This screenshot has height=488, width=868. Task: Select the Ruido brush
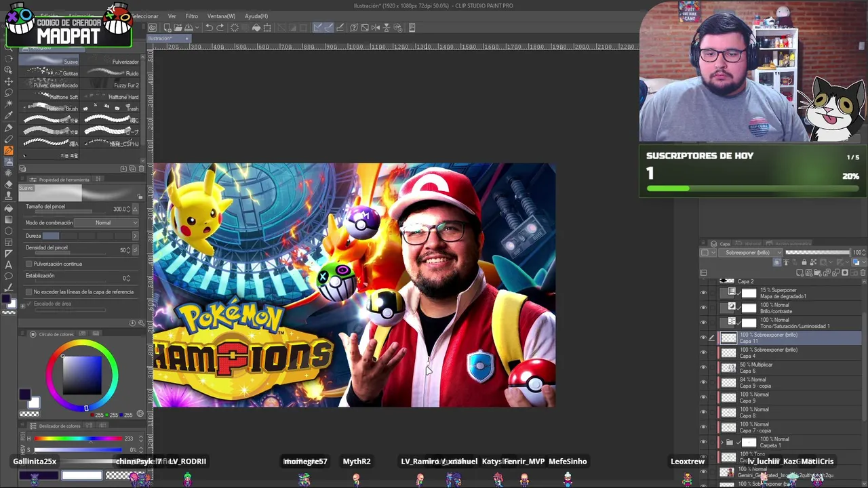pos(111,73)
